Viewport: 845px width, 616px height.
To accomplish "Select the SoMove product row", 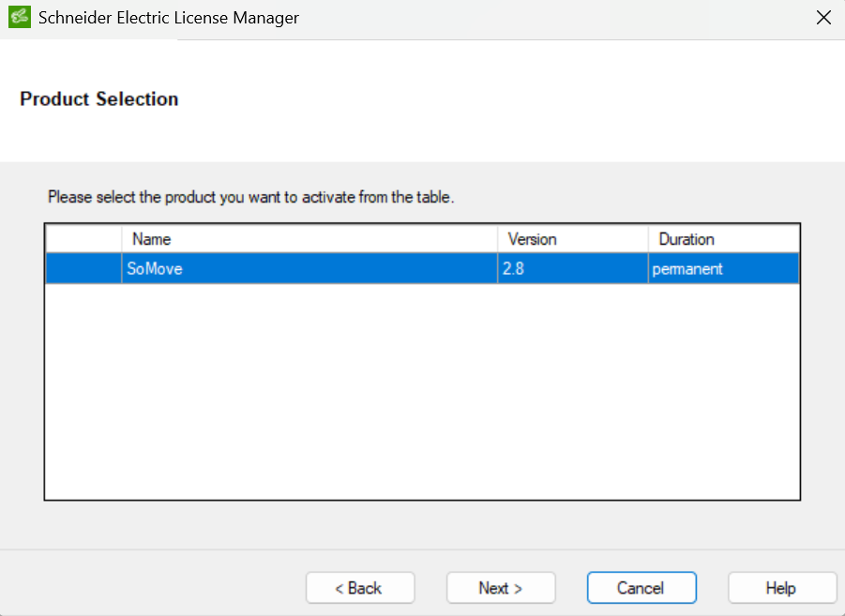I will [422, 268].
